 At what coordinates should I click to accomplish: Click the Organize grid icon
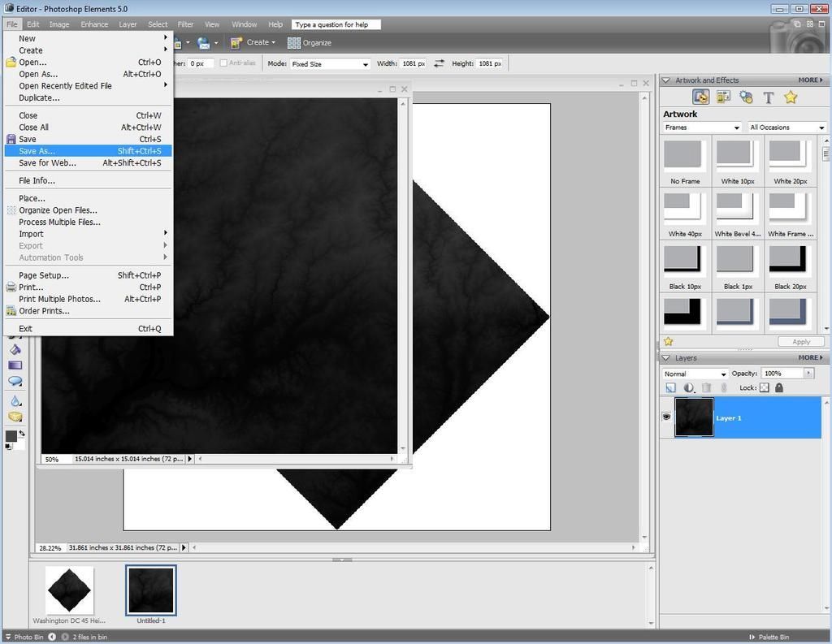(293, 42)
